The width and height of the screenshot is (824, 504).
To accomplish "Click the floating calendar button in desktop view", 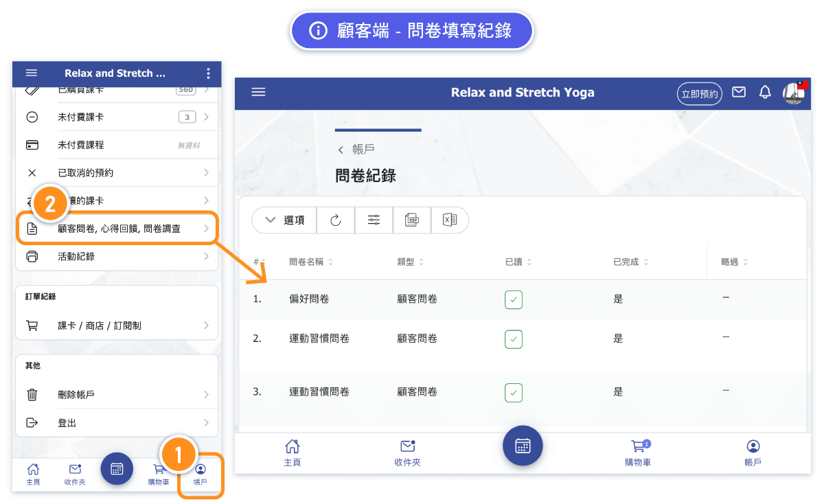I will [x=523, y=446].
